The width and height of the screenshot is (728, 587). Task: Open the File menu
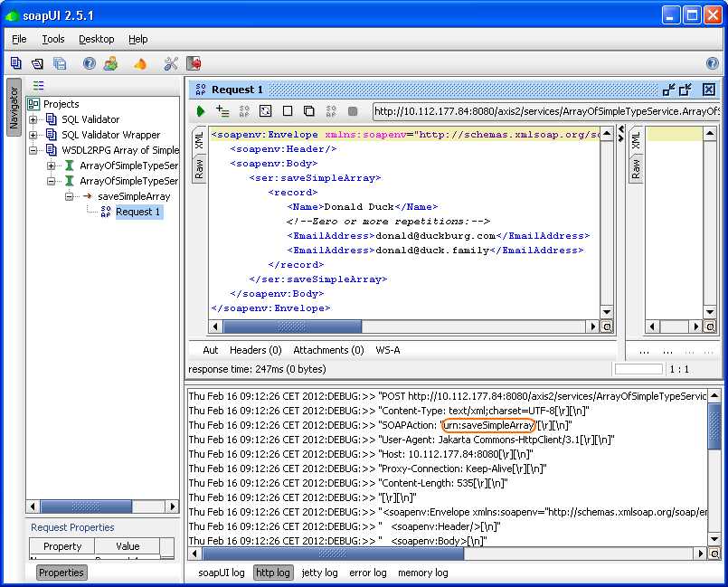19,39
